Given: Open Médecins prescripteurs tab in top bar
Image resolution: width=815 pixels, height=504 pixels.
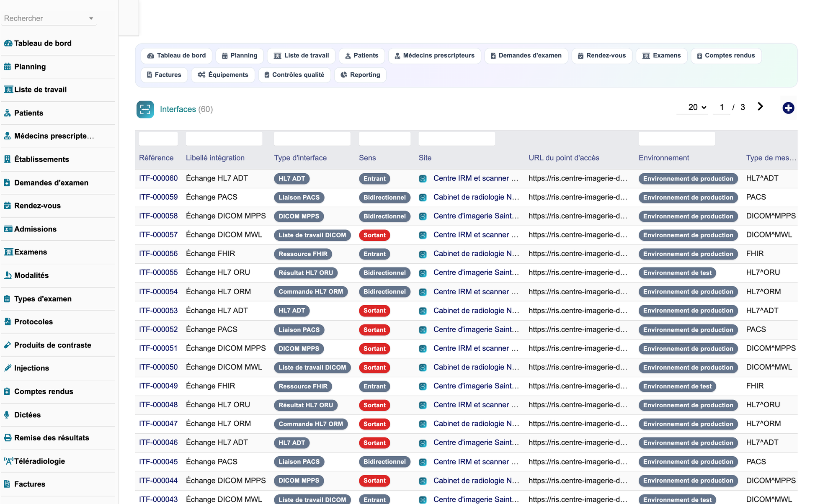Looking at the screenshot, I should pos(435,56).
